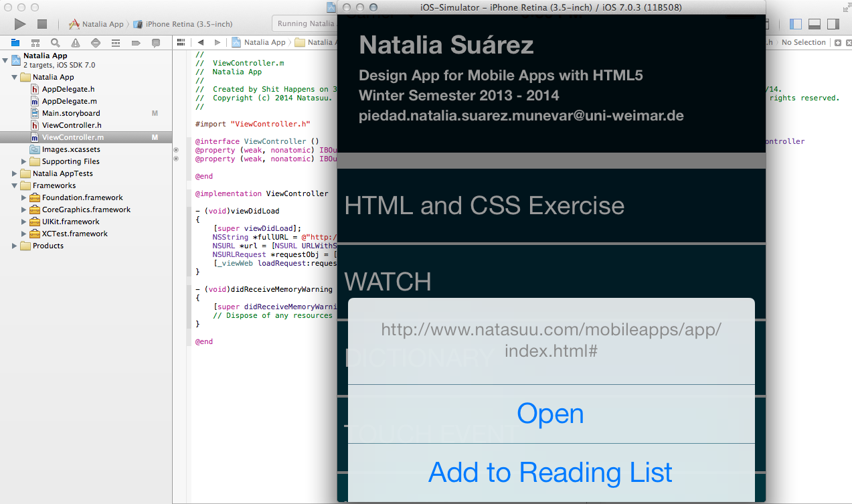Expand the Products folder
Viewport: 852px width, 504px height.
tap(15, 246)
